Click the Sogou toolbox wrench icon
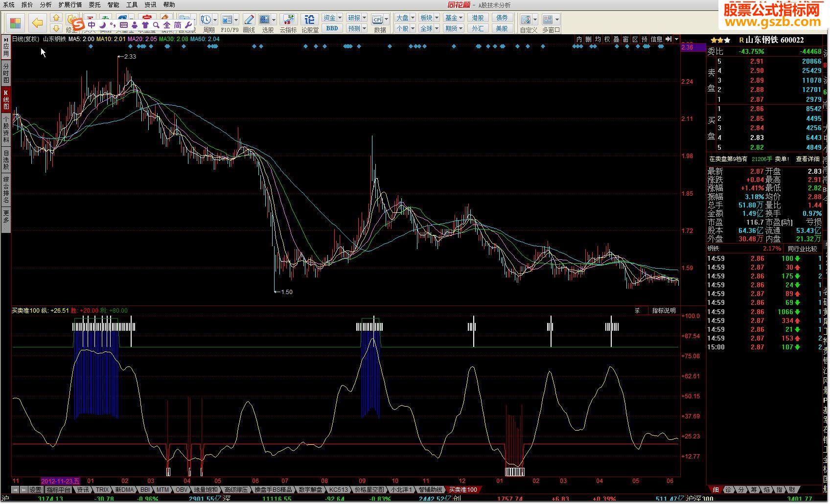This screenshot has height=504, width=830. coord(188,24)
